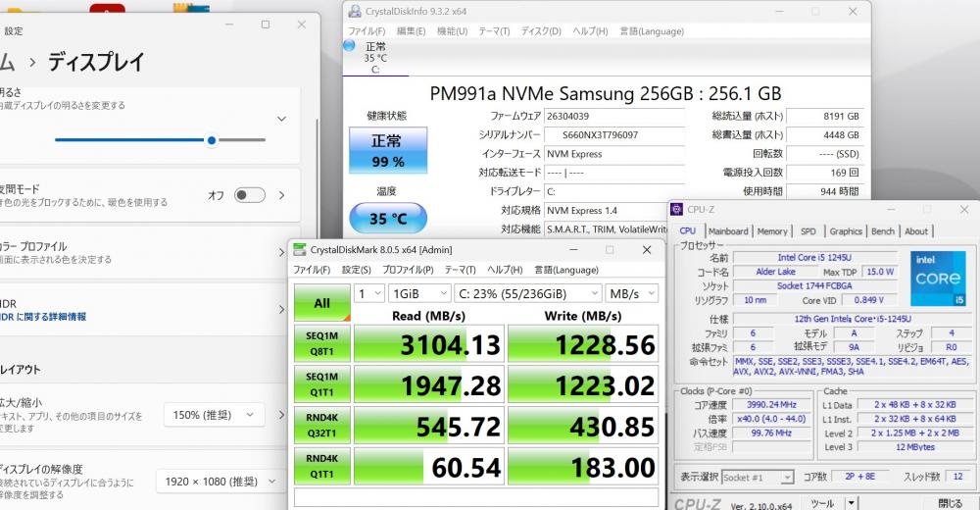Run the SEQ1M Q1T1 test button
980x510 pixels.
point(321,384)
